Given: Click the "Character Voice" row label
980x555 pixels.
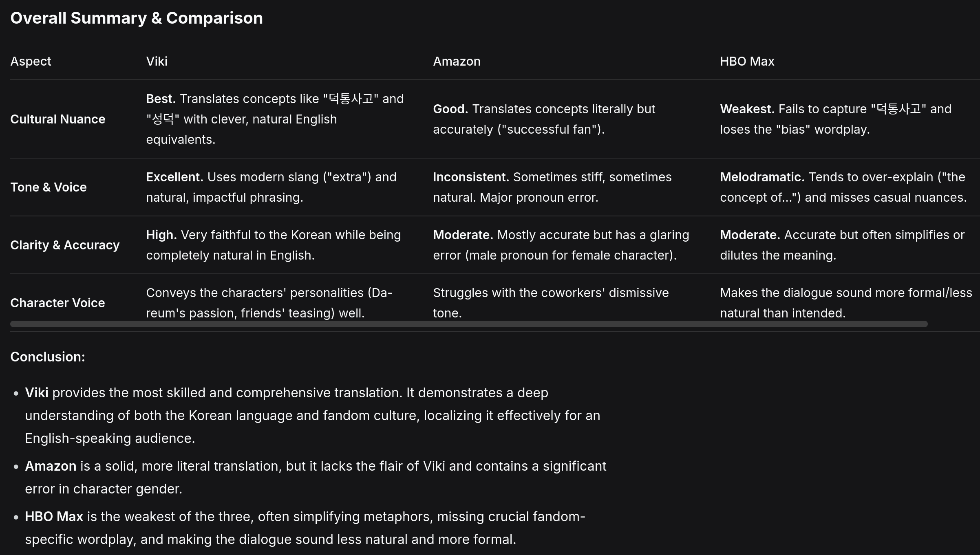Looking at the screenshot, I should [57, 303].
